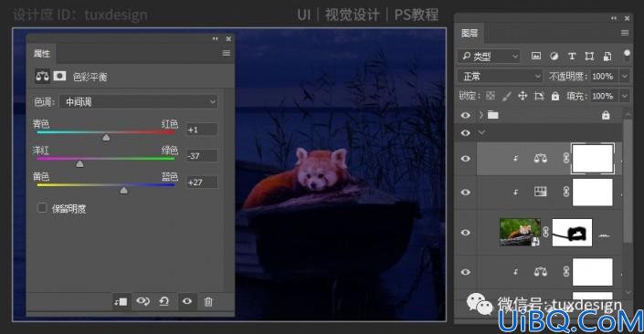The height and width of the screenshot is (334, 644).
Task: Collapse the open group chevron
Action: (x=481, y=132)
